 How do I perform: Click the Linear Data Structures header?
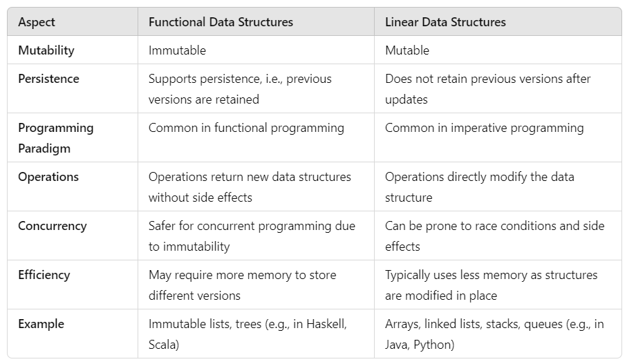pyautogui.click(x=445, y=22)
